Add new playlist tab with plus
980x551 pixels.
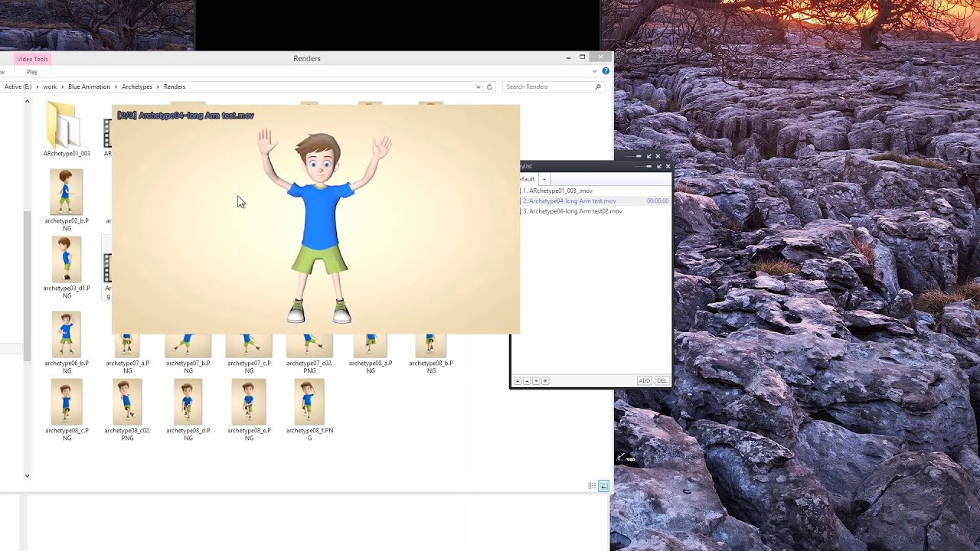coord(544,179)
